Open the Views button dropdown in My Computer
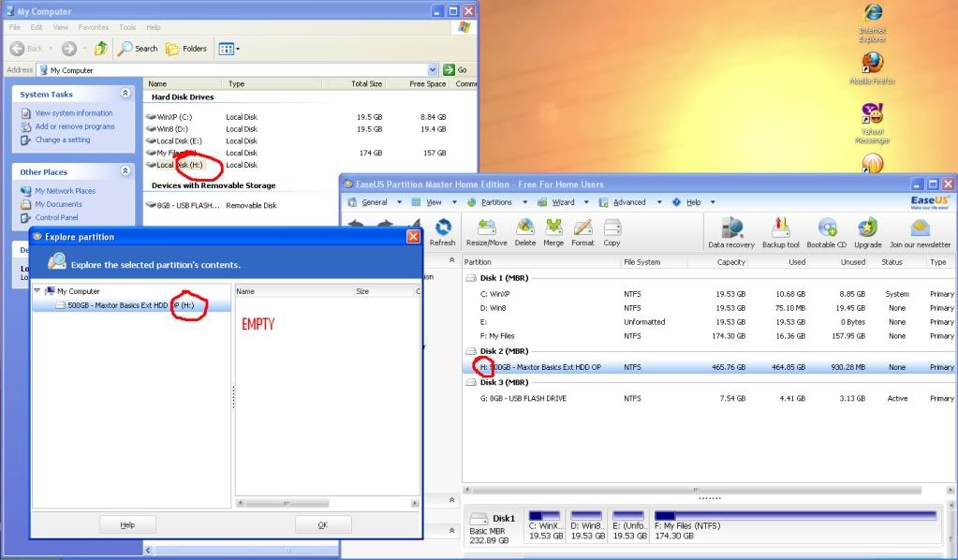 click(238, 49)
